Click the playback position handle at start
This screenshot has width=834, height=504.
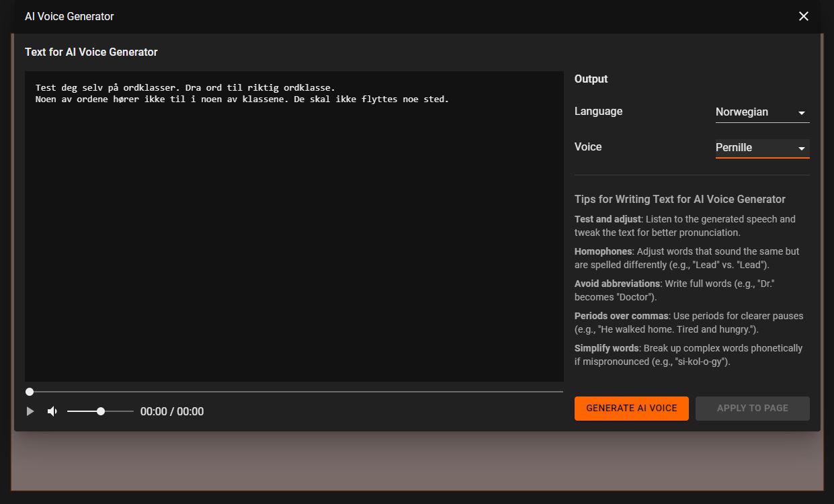[30, 391]
